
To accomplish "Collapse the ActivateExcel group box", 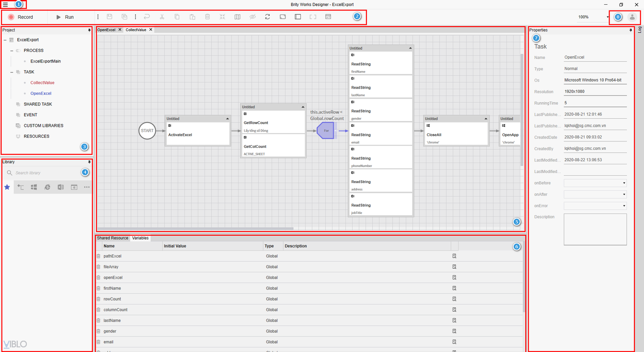I will [228, 119].
